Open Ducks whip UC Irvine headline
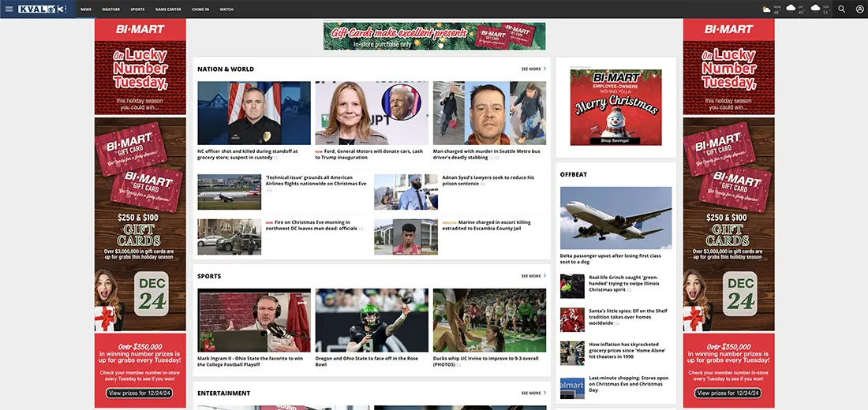 (485, 361)
